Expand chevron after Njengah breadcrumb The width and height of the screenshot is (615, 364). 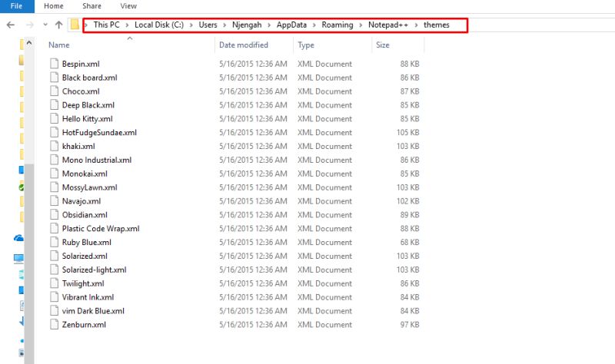click(x=269, y=25)
